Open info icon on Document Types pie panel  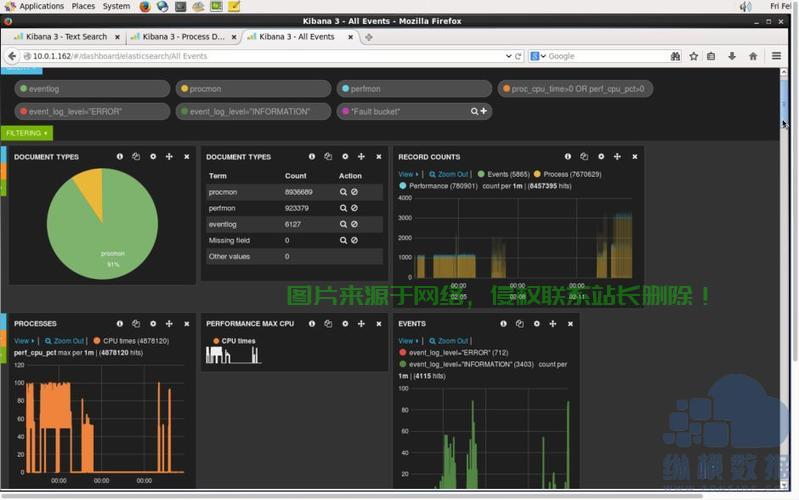click(120, 156)
